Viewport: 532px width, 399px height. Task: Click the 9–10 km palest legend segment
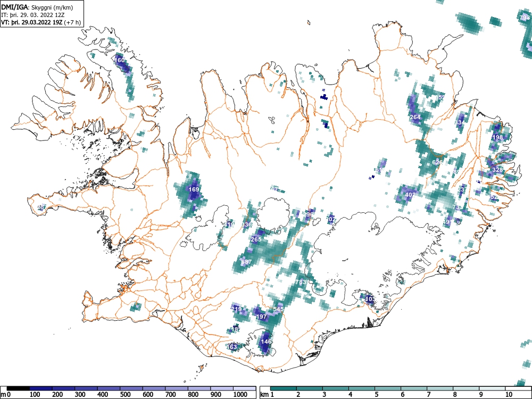point(492,388)
